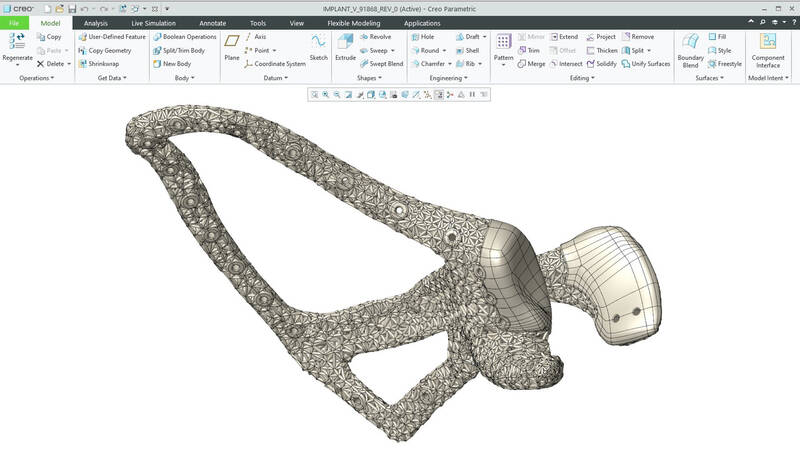Select the Shell feature
800x450 pixels.
(467, 50)
